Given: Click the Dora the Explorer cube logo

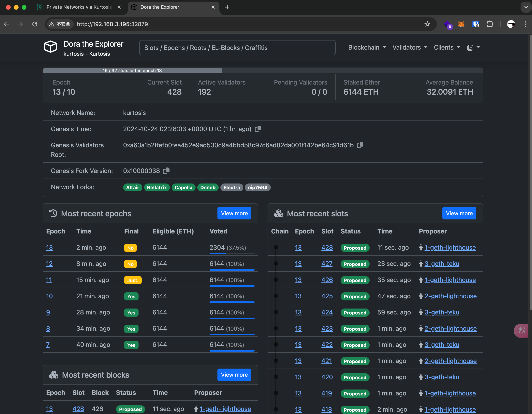Looking at the screenshot, I should tap(51, 47).
